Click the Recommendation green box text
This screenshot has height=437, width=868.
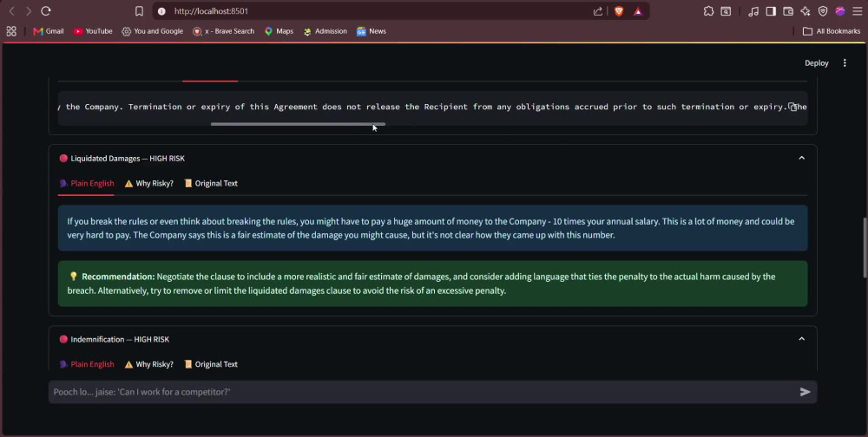point(433,284)
